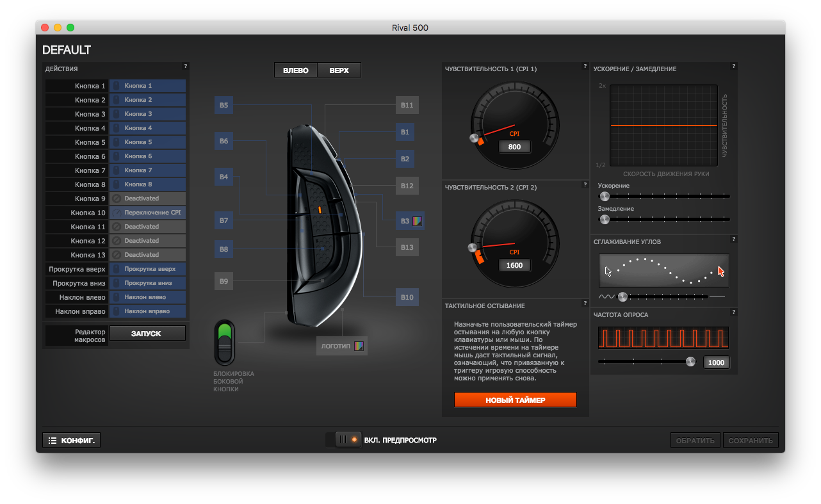Select the B10 button label
This screenshot has height=504, width=821.
pos(407,297)
